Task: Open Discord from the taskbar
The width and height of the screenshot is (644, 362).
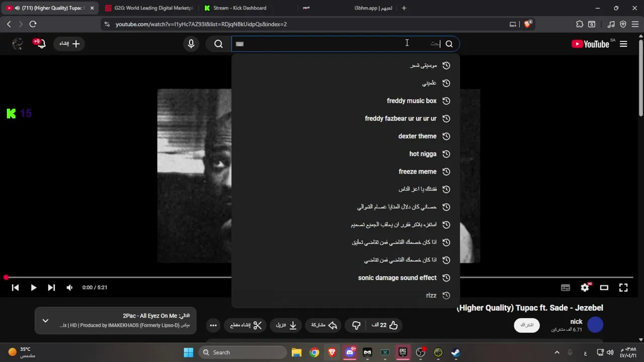Action: pos(350,352)
